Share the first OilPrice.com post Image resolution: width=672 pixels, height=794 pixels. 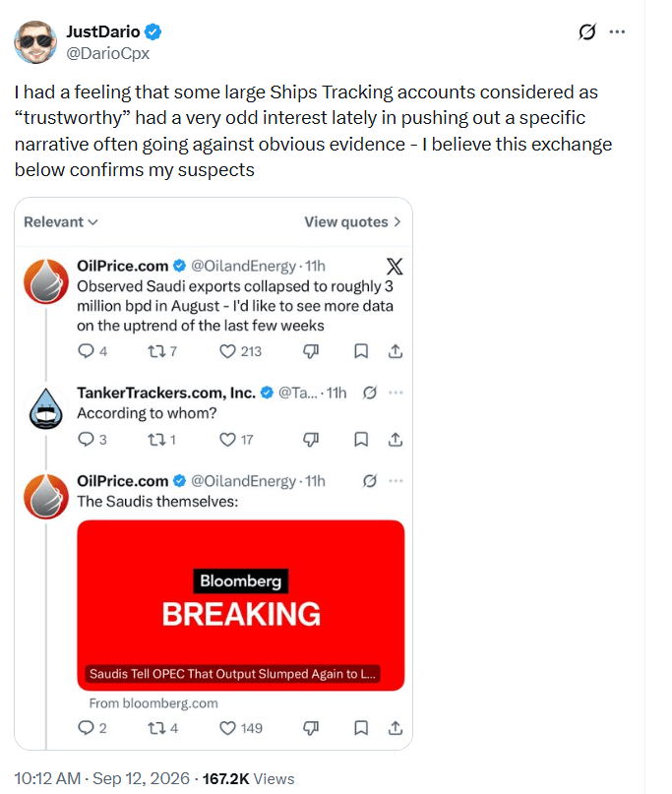[x=395, y=351]
